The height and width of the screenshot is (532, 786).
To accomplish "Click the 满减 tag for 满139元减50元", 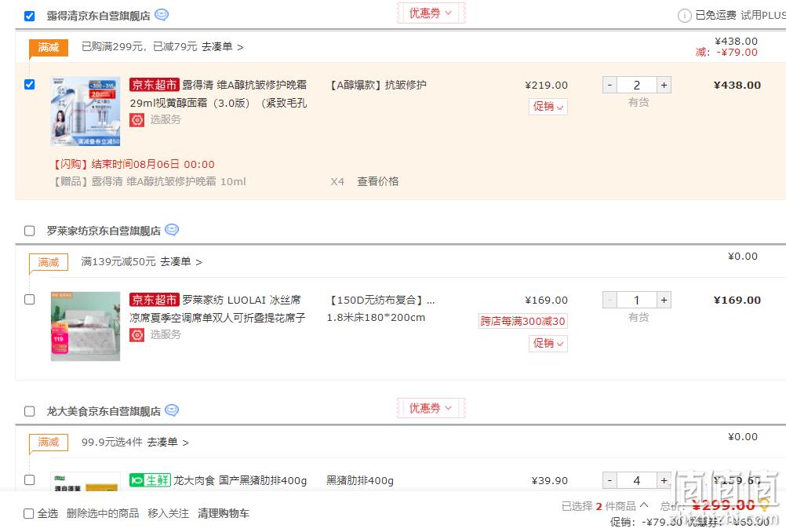I will [49, 262].
